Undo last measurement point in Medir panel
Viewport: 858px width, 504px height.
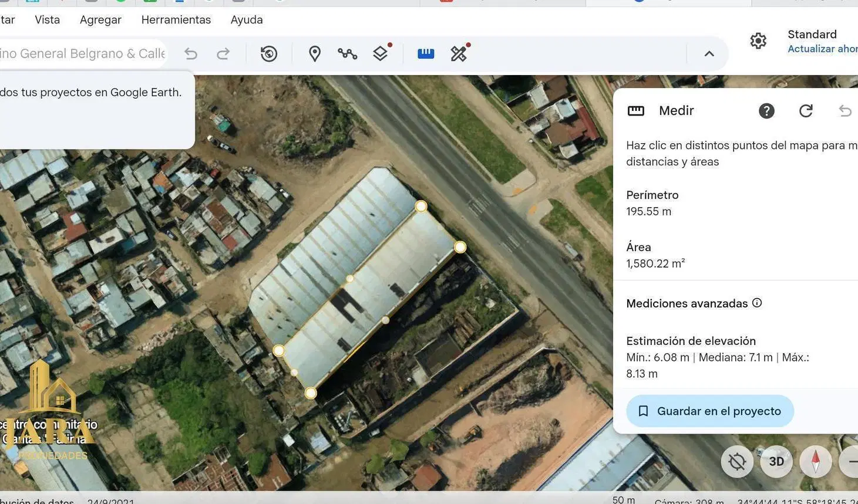[845, 111]
